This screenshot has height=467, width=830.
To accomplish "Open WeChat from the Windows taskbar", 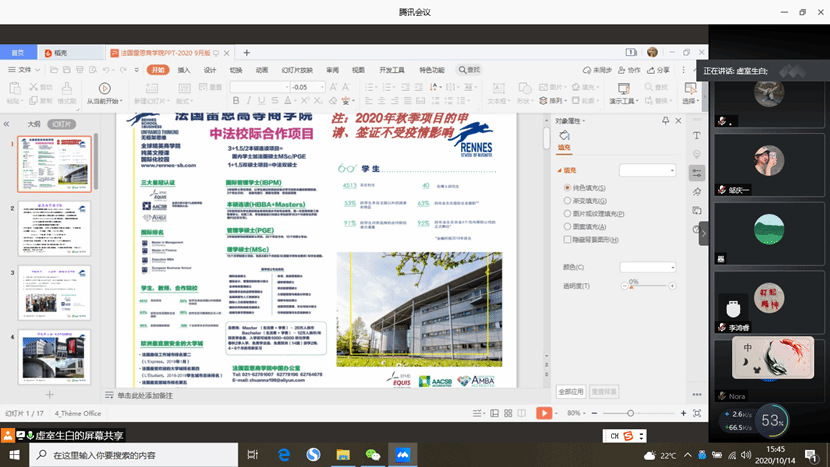I will pyautogui.click(x=373, y=454).
